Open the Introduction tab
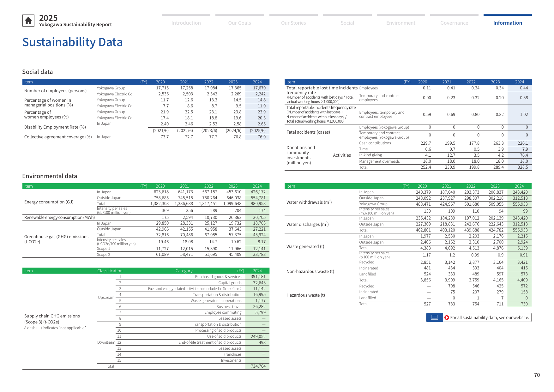This screenshot has width=554, height=392. tap(186, 23)
